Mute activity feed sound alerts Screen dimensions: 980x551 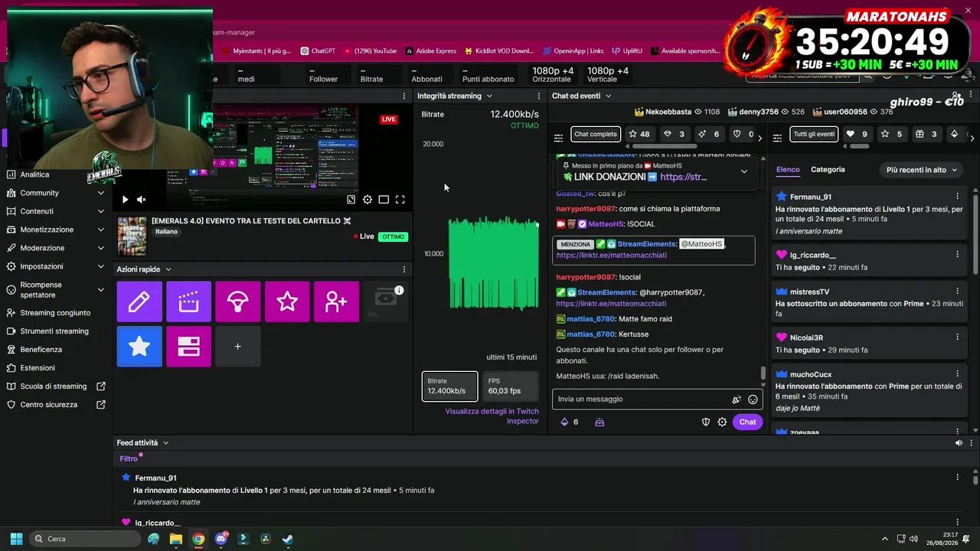959,443
